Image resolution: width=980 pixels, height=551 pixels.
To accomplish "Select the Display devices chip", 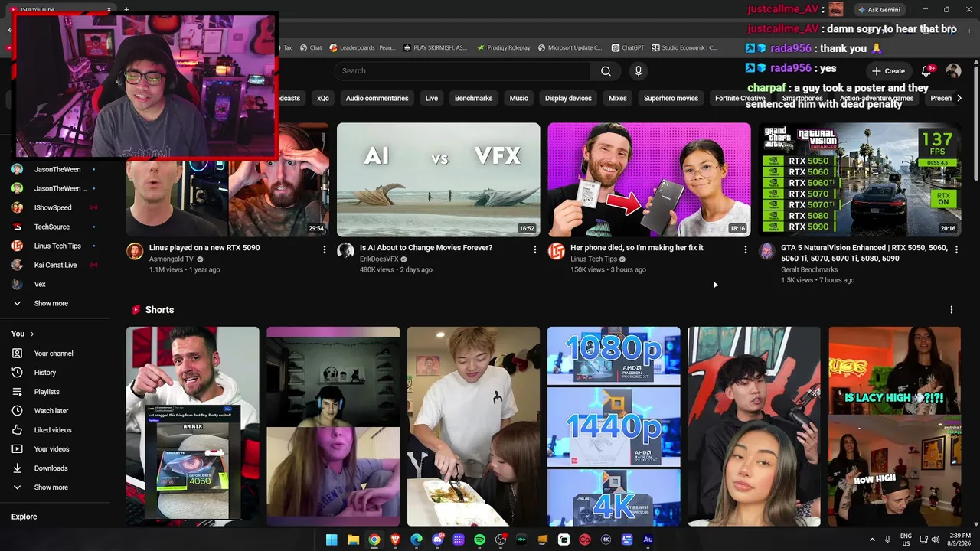I will pyautogui.click(x=568, y=98).
